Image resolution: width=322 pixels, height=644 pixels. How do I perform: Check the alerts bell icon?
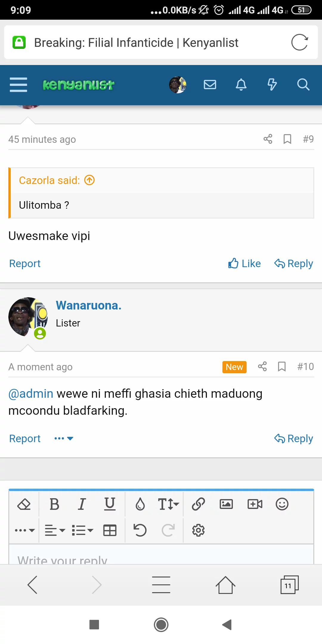pos(241,85)
